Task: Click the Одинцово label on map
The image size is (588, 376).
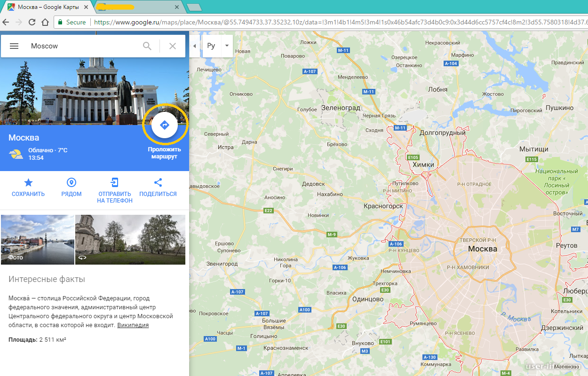Action: point(368,299)
